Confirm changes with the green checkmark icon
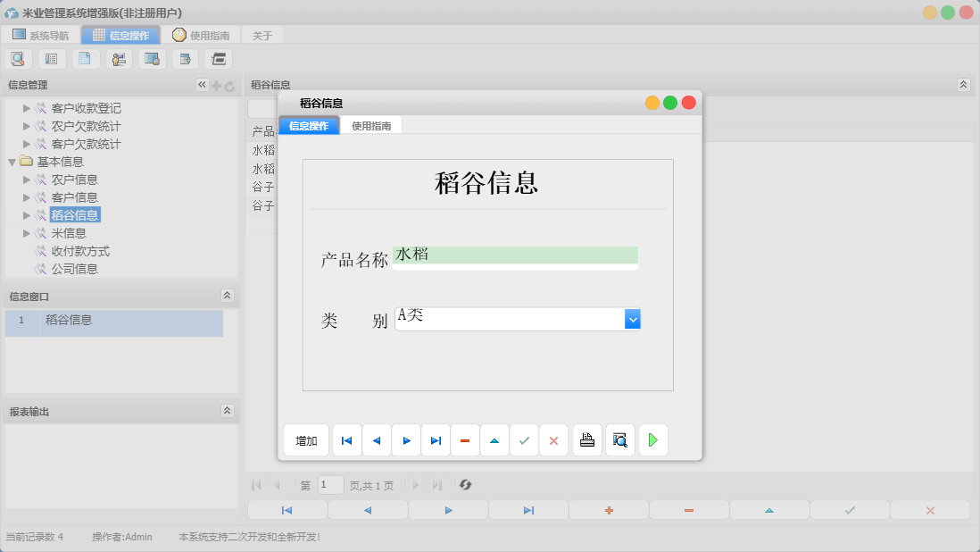980x552 pixels. click(524, 439)
